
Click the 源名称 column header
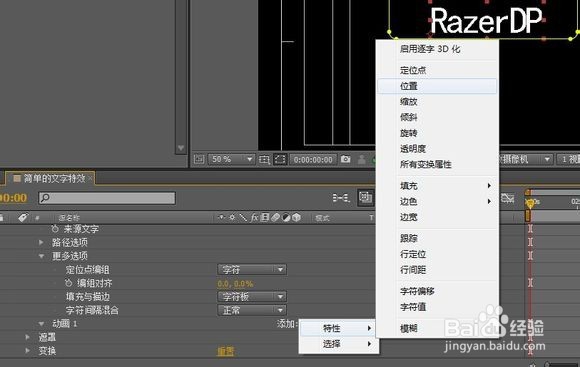(x=69, y=218)
